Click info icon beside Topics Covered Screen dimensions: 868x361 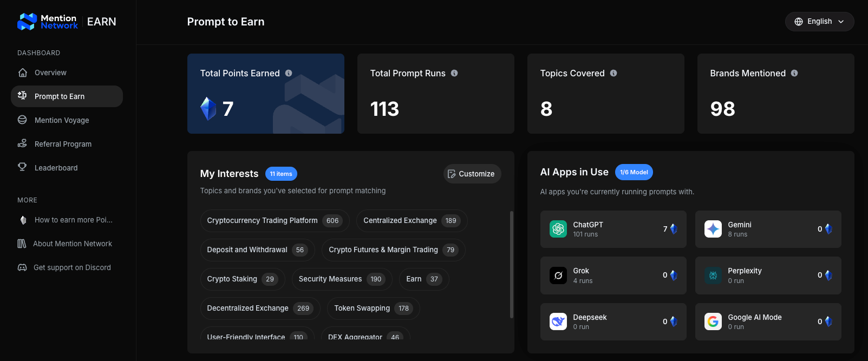(614, 73)
